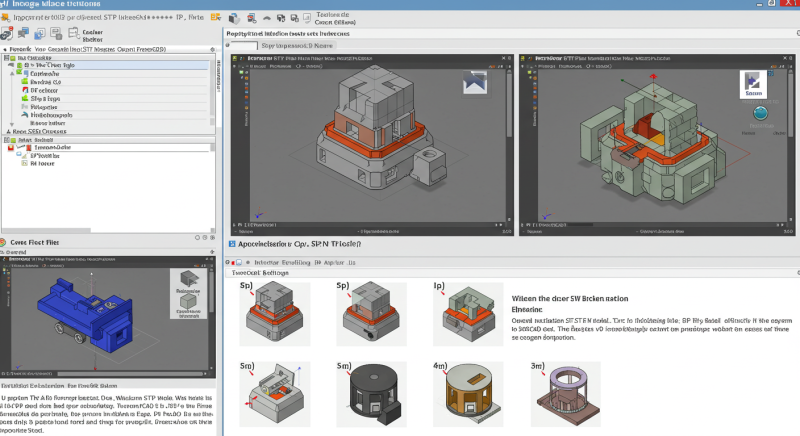Click the pin icon on the upper tree panel header
This screenshot has height=436, width=800.
213,49
